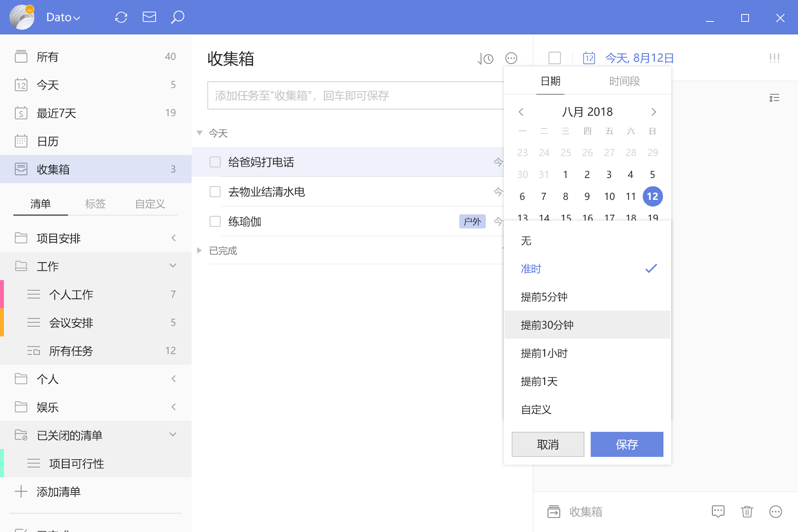Click the 今天, 8月12日 due date link

click(x=639, y=58)
